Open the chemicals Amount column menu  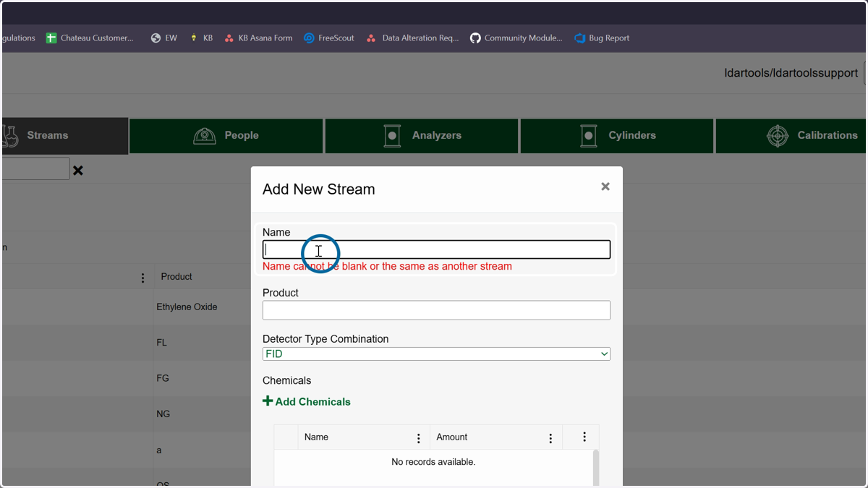point(550,438)
